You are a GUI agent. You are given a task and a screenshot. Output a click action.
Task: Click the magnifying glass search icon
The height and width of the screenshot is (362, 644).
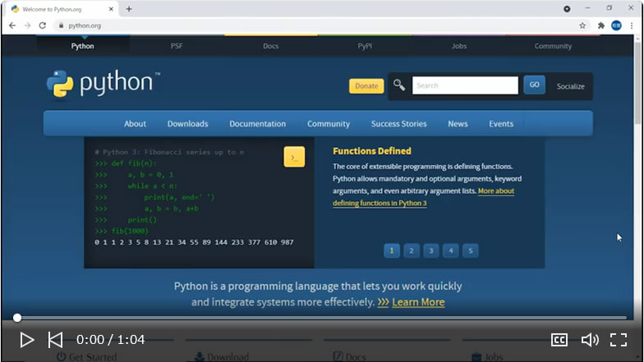point(399,85)
